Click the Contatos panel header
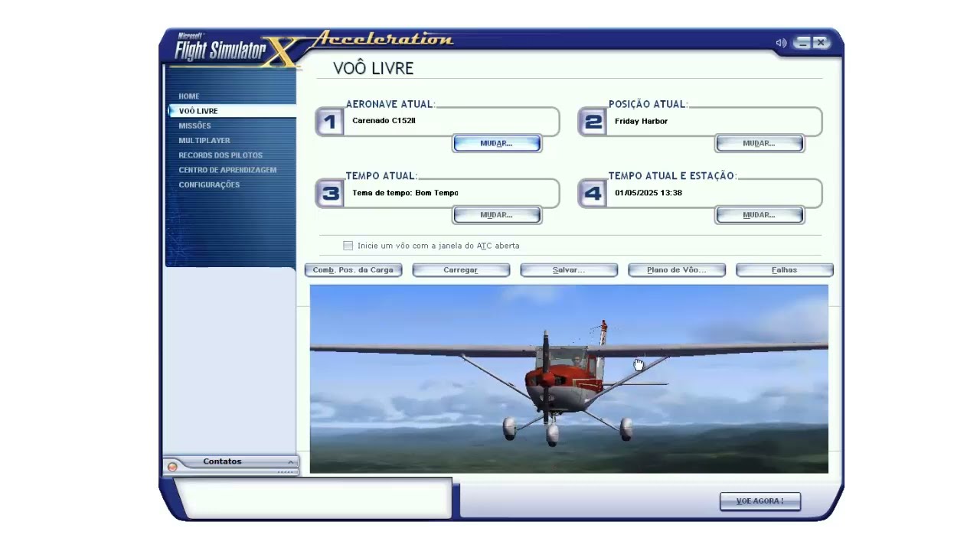Viewport: 980px width, 551px height. click(x=230, y=462)
